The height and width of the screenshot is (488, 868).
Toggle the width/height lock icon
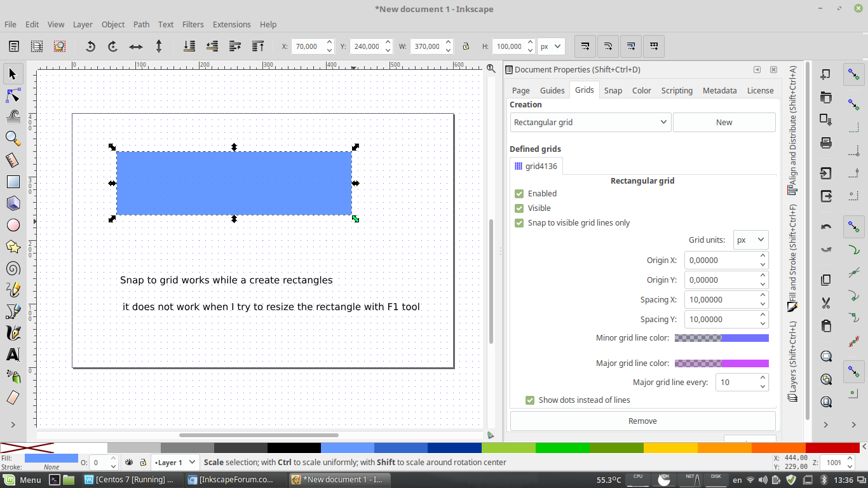(x=466, y=46)
